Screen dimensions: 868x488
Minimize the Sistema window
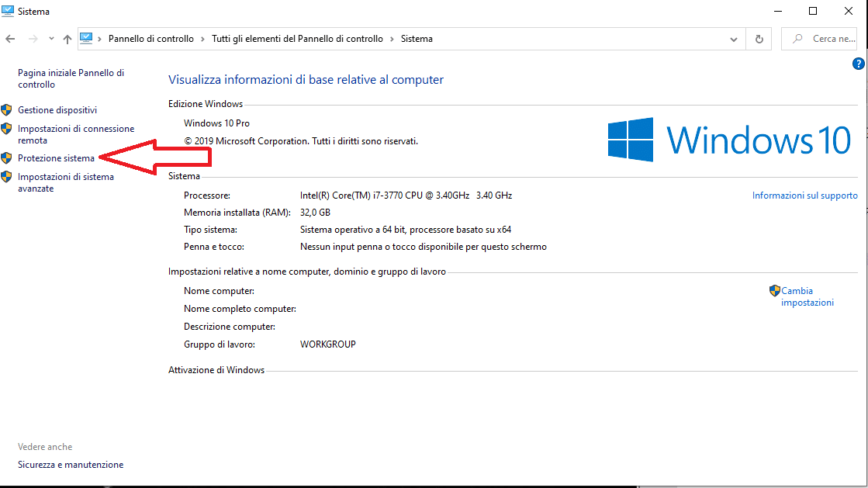click(x=778, y=11)
